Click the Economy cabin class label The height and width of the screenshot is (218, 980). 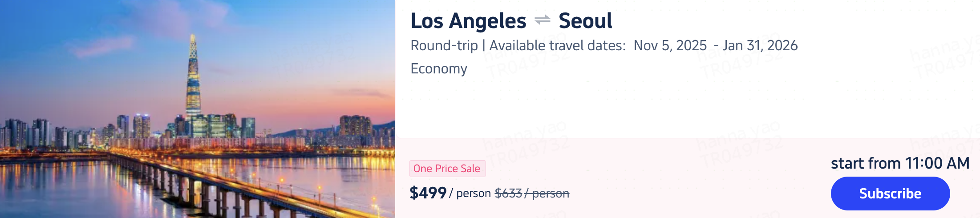click(438, 69)
